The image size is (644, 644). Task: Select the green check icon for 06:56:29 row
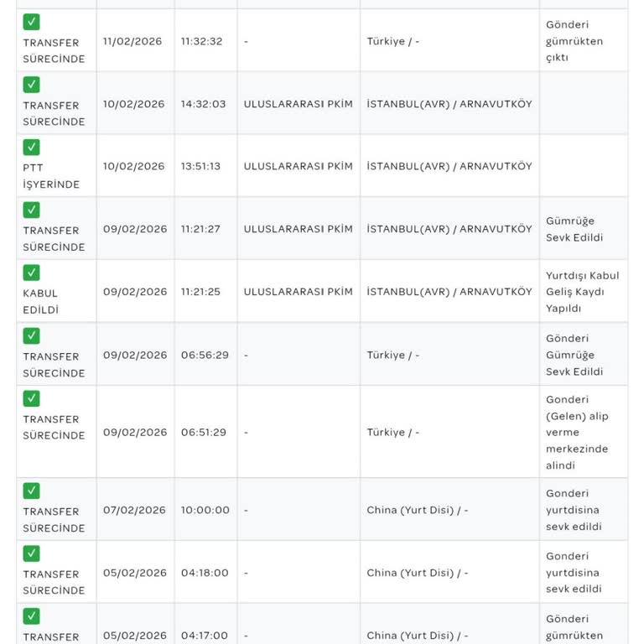[31, 335]
